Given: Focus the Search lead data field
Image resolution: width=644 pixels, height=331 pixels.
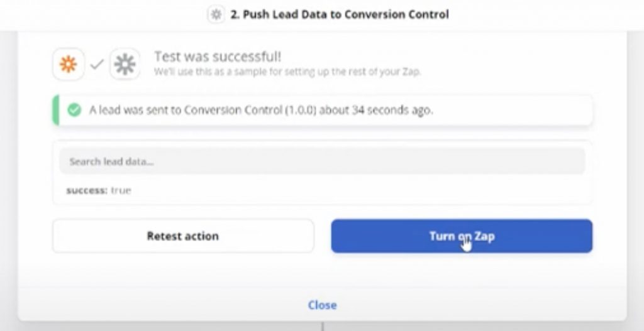Looking at the screenshot, I should [x=322, y=161].
